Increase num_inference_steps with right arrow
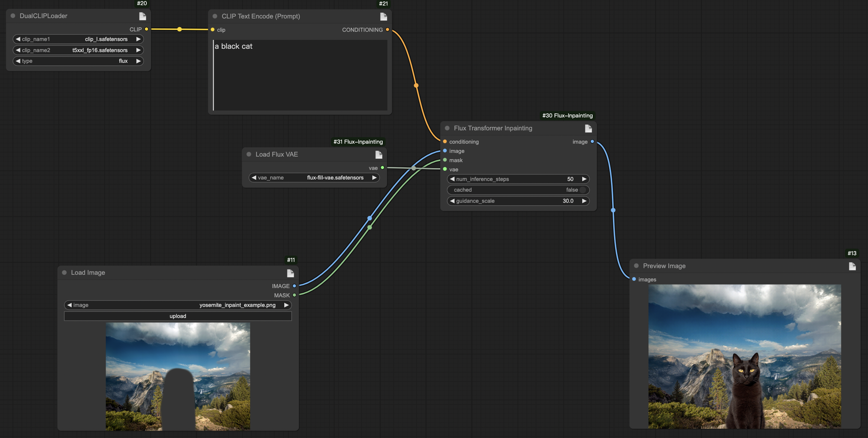This screenshot has height=438, width=868. [584, 179]
